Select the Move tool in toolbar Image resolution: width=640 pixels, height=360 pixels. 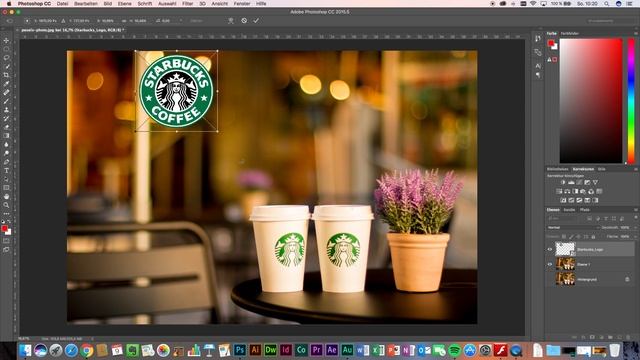(6, 40)
